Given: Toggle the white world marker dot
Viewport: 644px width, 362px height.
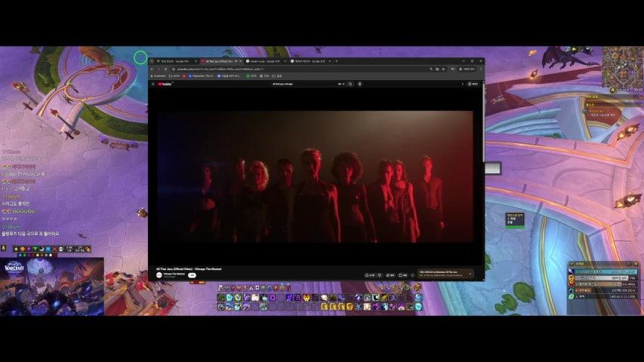Looking at the screenshot, I should (x=51, y=256).
